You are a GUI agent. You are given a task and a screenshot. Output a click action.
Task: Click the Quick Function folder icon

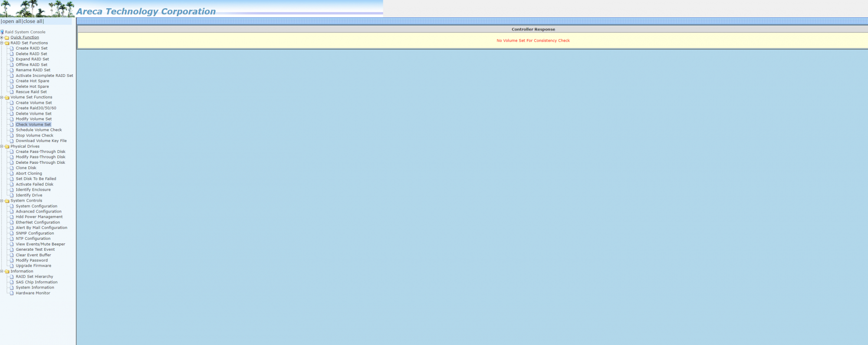coord(7,37)
